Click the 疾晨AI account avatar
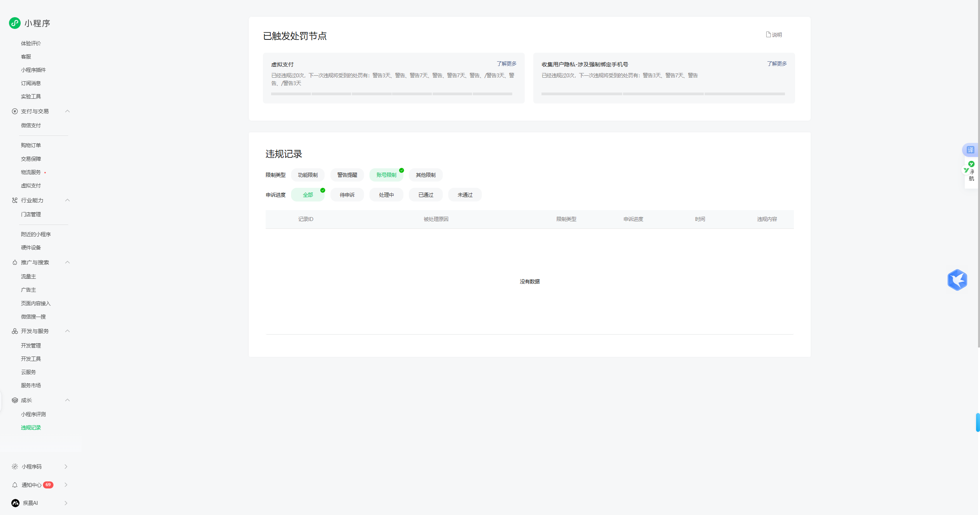This screenshot has width=980, height=515. [x=15, y=503]
